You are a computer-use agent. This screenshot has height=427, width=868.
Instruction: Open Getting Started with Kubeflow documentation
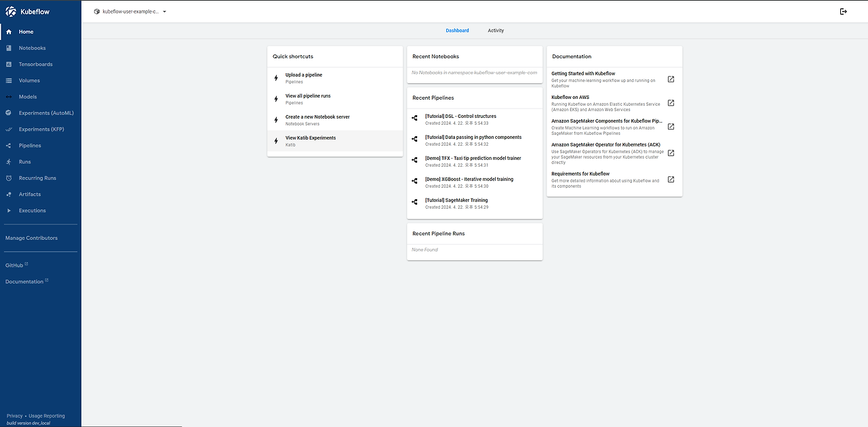614,79
